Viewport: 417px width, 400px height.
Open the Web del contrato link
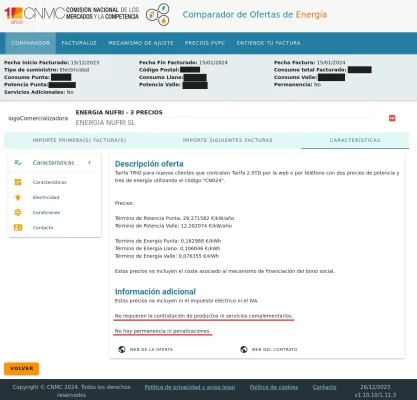point(274,349)
